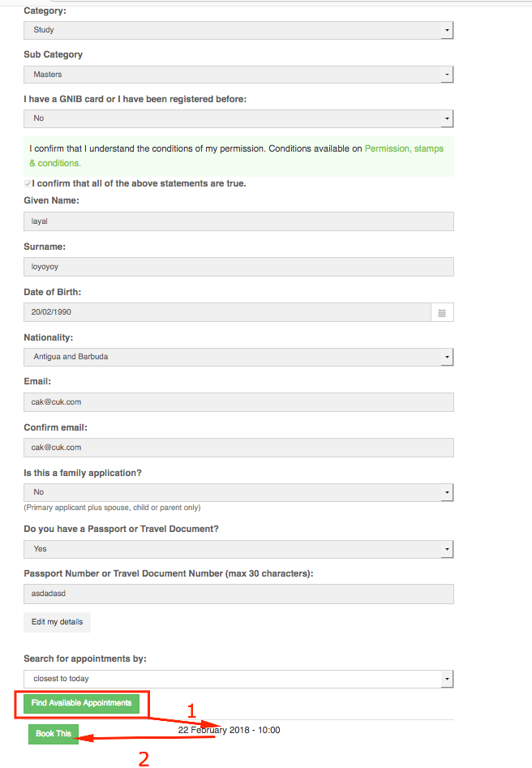Select the Email input field

coord(238,402)
